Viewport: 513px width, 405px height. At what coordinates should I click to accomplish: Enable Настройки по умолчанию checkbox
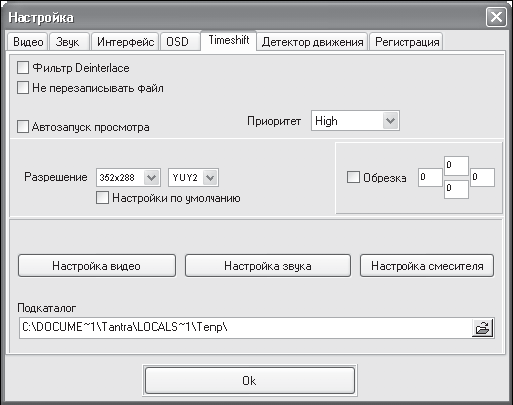click(x=102, y=198)
